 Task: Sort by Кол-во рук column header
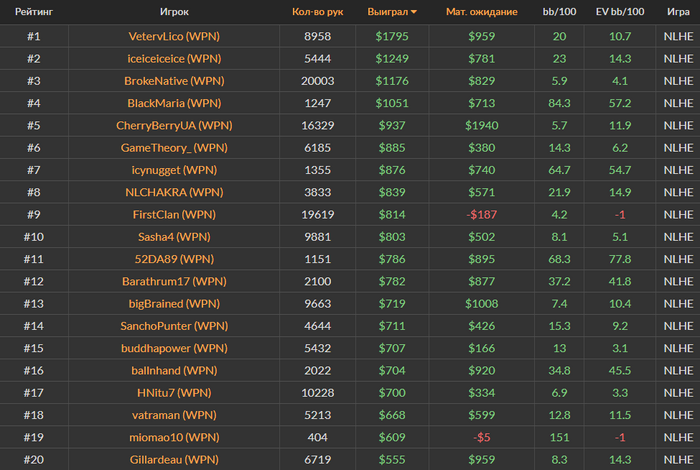pos(317,12)
